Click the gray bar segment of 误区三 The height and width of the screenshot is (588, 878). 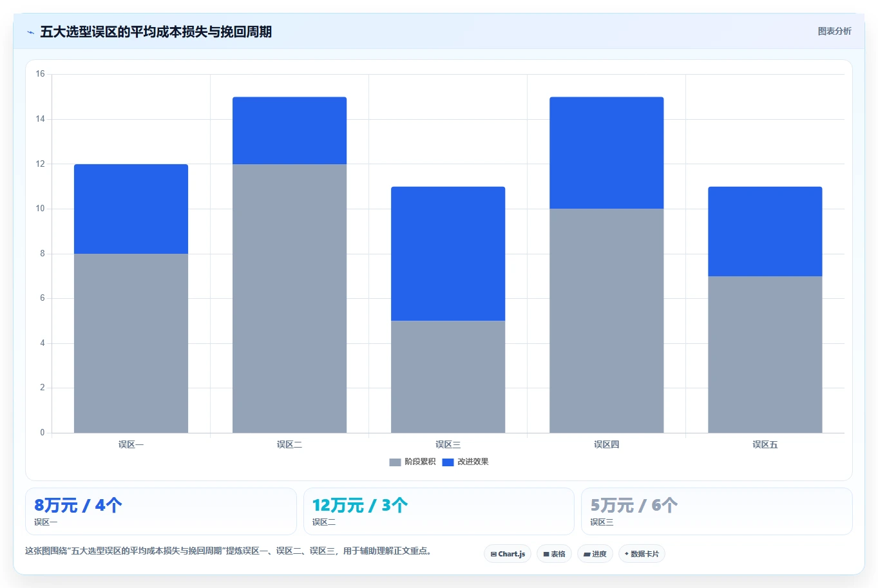[x=448, y=377]
